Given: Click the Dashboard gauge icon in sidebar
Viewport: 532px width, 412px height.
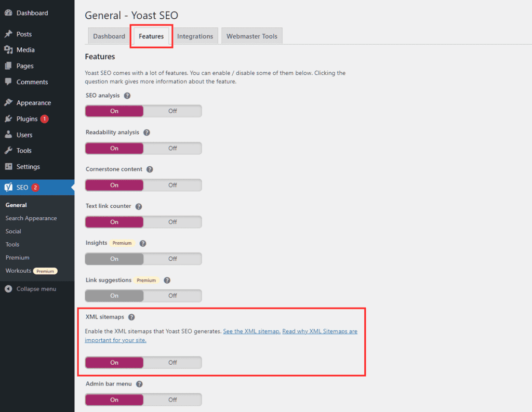Looking at the screenshot, I should [x=8, y=13].
